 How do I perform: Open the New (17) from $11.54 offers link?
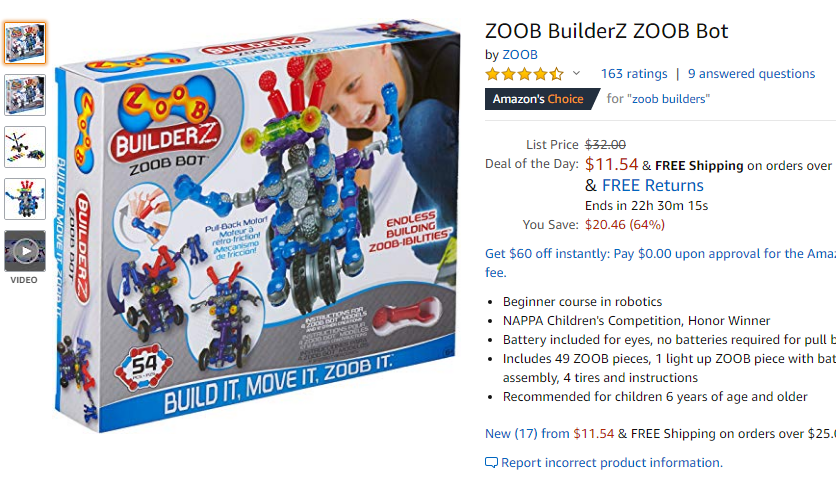[x=549, y=434]
